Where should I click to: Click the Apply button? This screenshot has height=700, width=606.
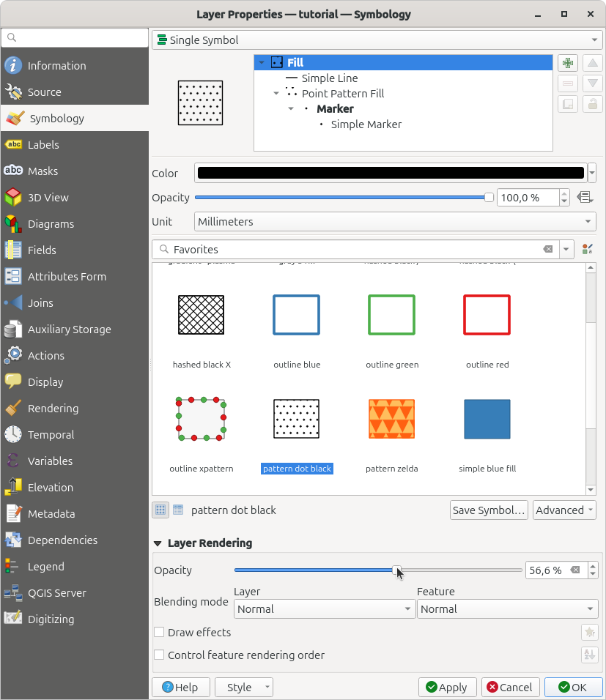(x=447, y=688)
